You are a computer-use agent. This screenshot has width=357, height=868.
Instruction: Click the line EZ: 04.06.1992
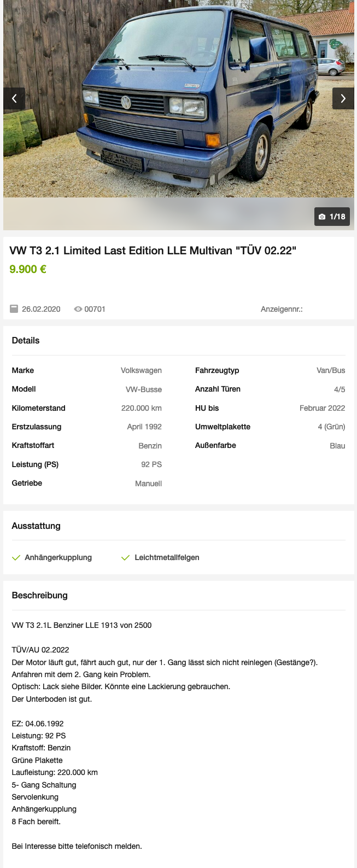tap(38, 724)
